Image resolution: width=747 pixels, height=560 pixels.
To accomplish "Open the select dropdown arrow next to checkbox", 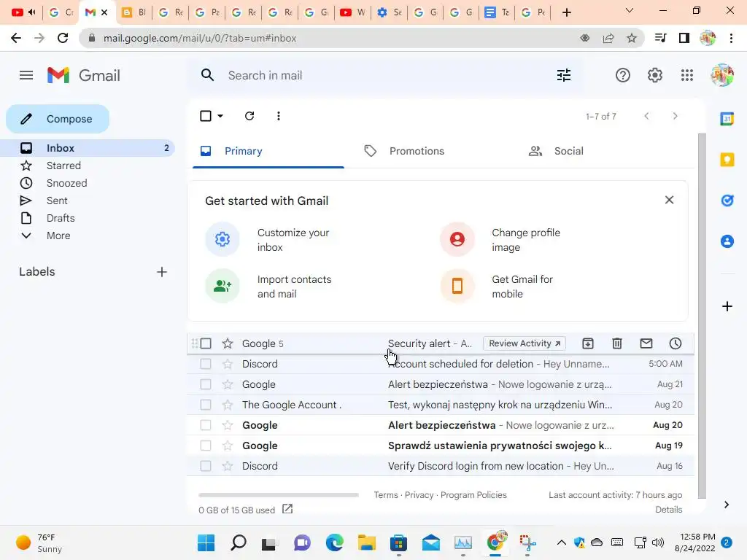I will pyautogui.click(x=220, y=116).
